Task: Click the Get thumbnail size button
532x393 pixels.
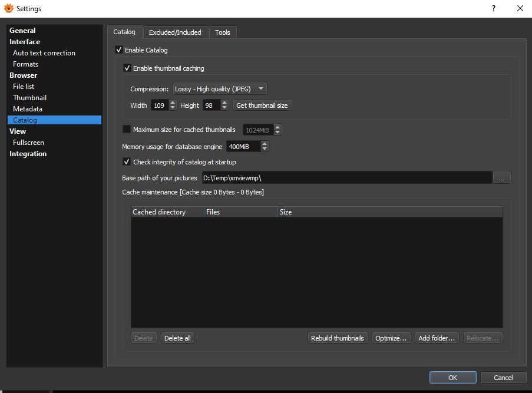Action: pos(262,105)
